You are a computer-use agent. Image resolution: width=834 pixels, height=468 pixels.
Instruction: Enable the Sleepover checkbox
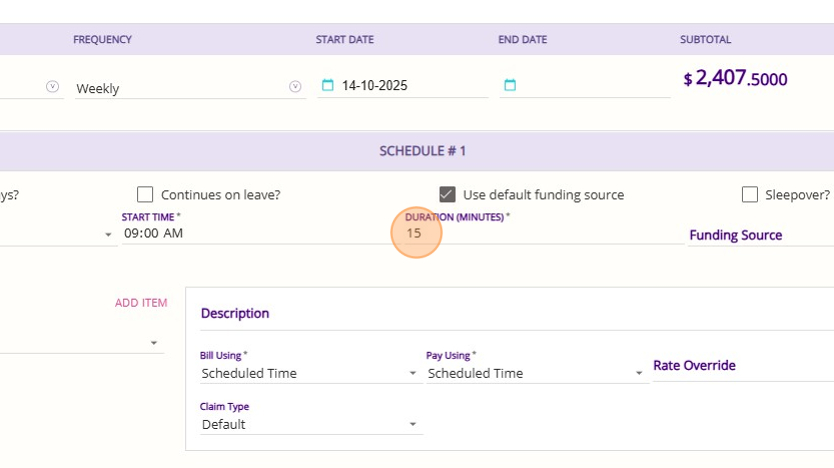pyautogui.click(x=750, y=195)
